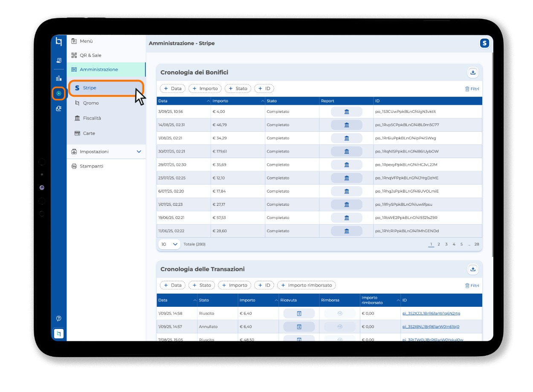
Task: Select Qromo under Amministrazione
Action: (x=106, y=103)
